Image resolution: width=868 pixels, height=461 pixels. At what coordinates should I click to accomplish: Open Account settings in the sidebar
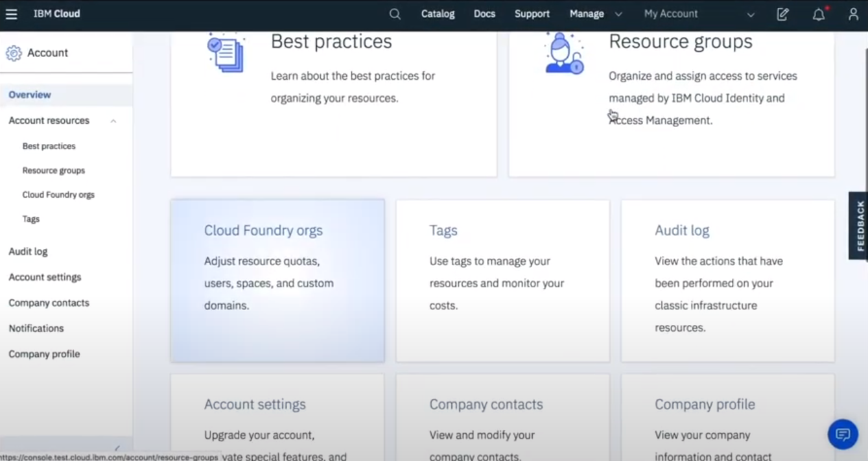coord(45,277)
